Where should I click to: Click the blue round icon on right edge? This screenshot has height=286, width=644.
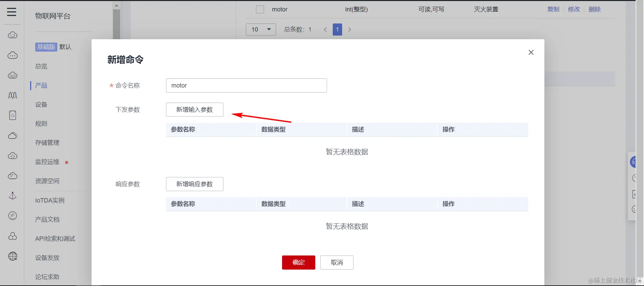coord(633,162)
